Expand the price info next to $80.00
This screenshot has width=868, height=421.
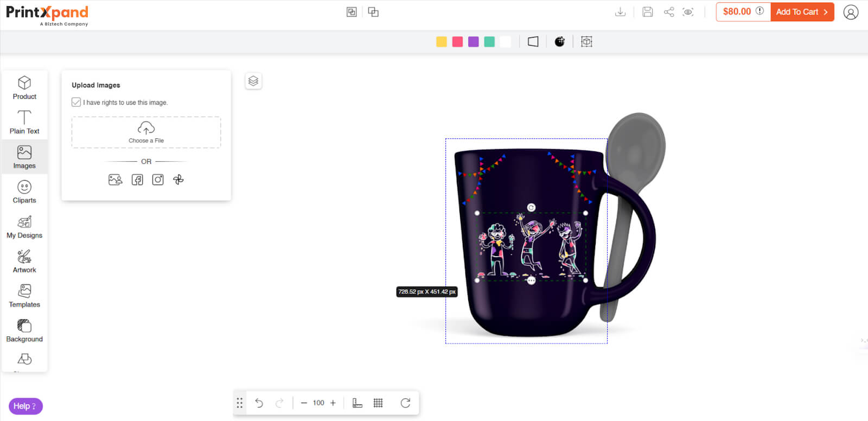[x=759, y=11]
